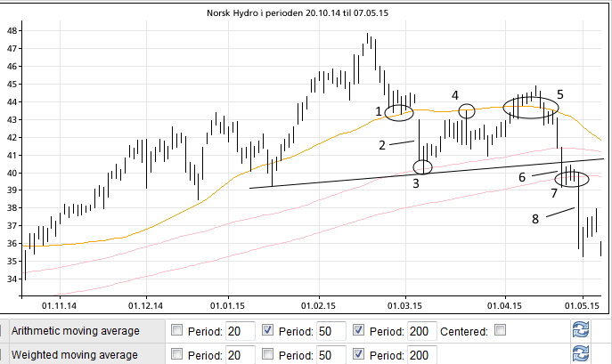
Task: Focus Weighted Period 50 input field
Action: coord(331,355)
